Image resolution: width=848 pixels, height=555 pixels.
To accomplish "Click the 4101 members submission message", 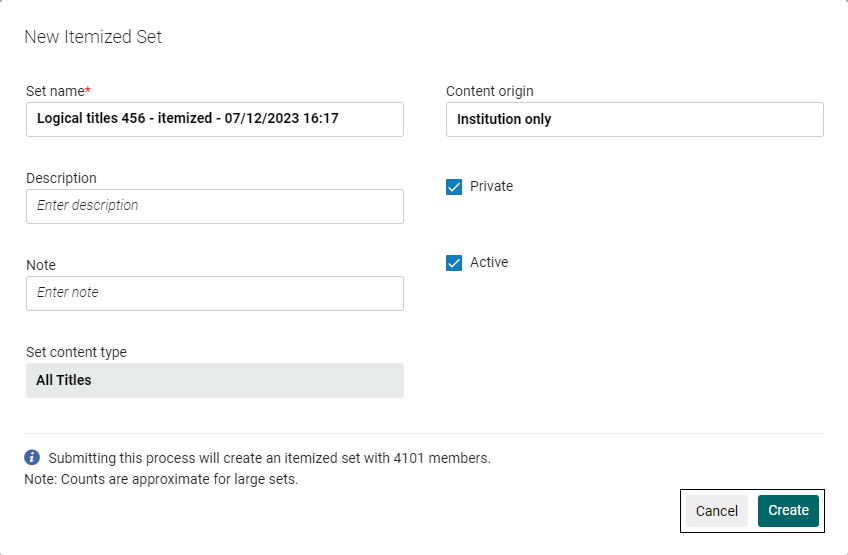I will (x=269, y=458).
